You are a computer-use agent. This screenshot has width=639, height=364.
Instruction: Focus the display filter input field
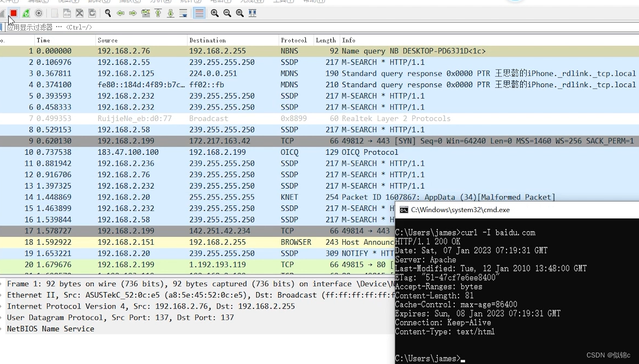[x=322, y=27]
